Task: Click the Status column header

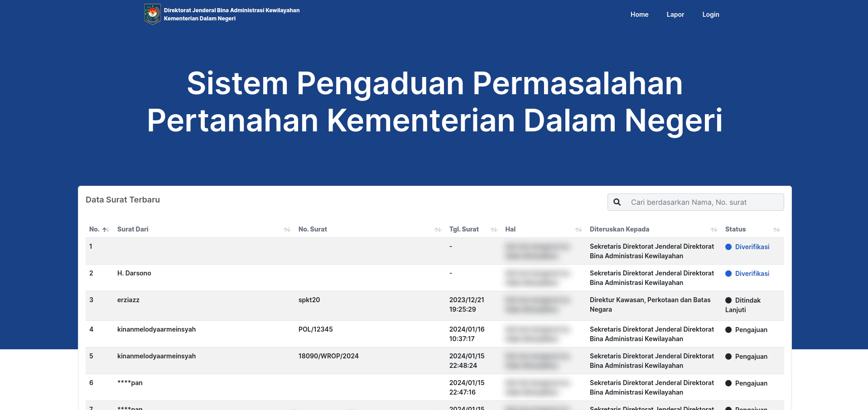Action: (x=735, y=229)
